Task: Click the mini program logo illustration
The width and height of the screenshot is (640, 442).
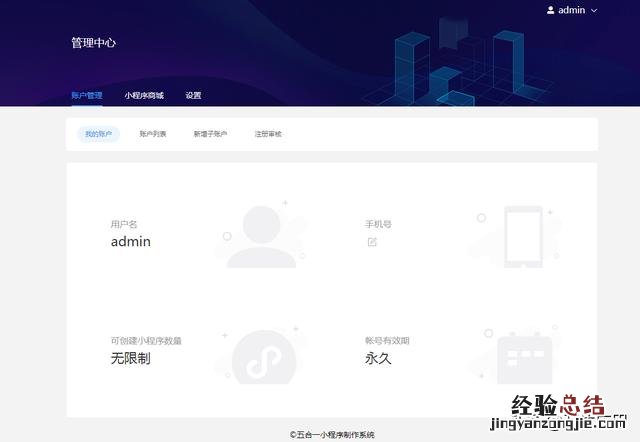Action: (x=264, y=357)
